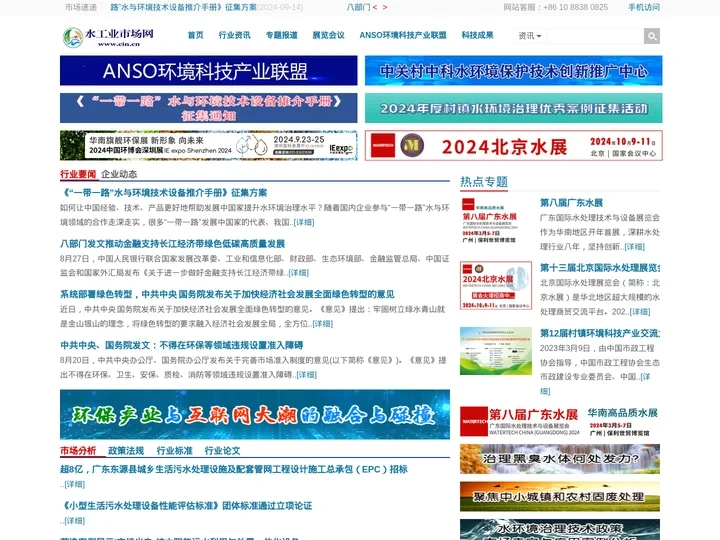Open 第十三届北京国际水处理展览会 topic title
The height and width of the screenshot is (540, 720).
(600, 268)
